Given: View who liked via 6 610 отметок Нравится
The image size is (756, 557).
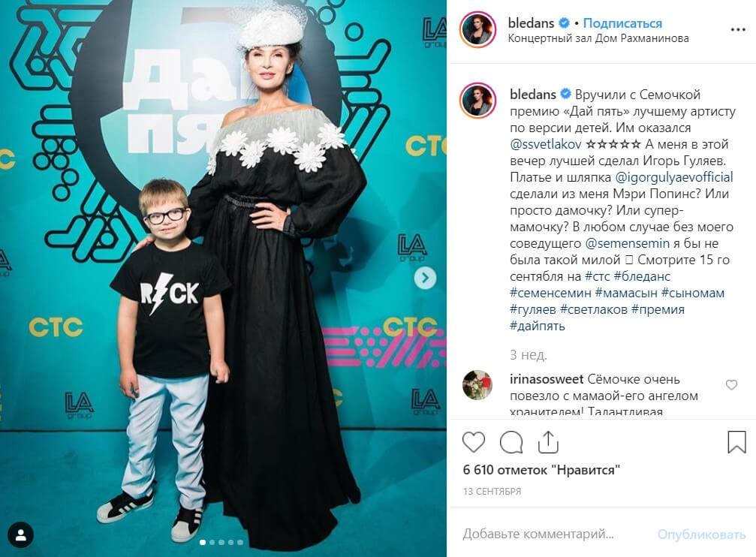Looking at the screenshot, I should (541, 470).
